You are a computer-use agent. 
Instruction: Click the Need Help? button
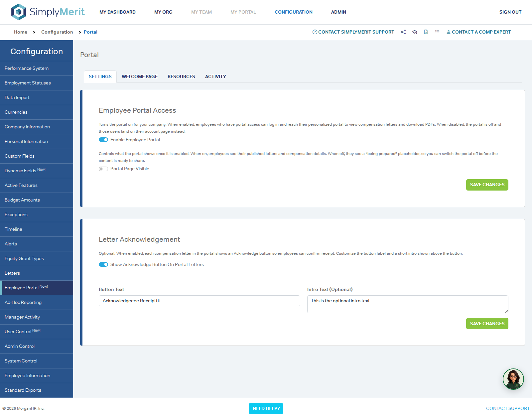[266, 408]
